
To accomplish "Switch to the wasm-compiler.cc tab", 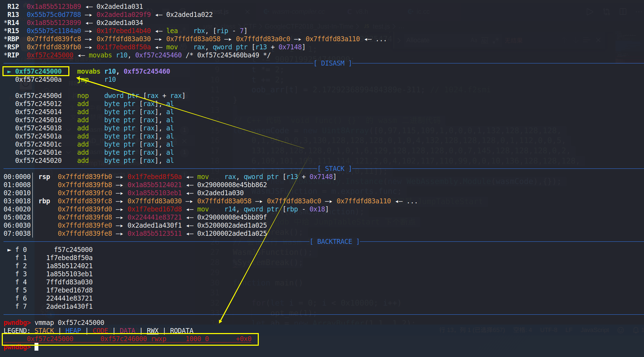I will point(298,12).
